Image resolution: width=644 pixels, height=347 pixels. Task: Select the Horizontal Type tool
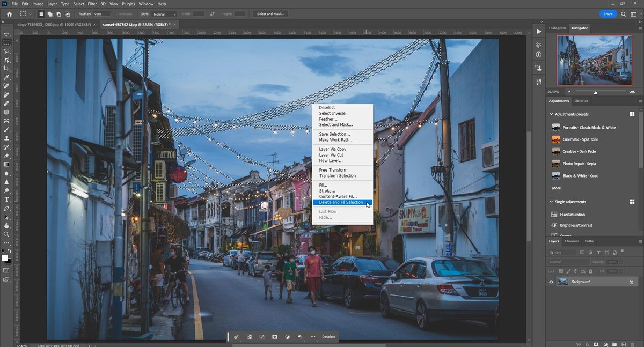tap(6, 200)
